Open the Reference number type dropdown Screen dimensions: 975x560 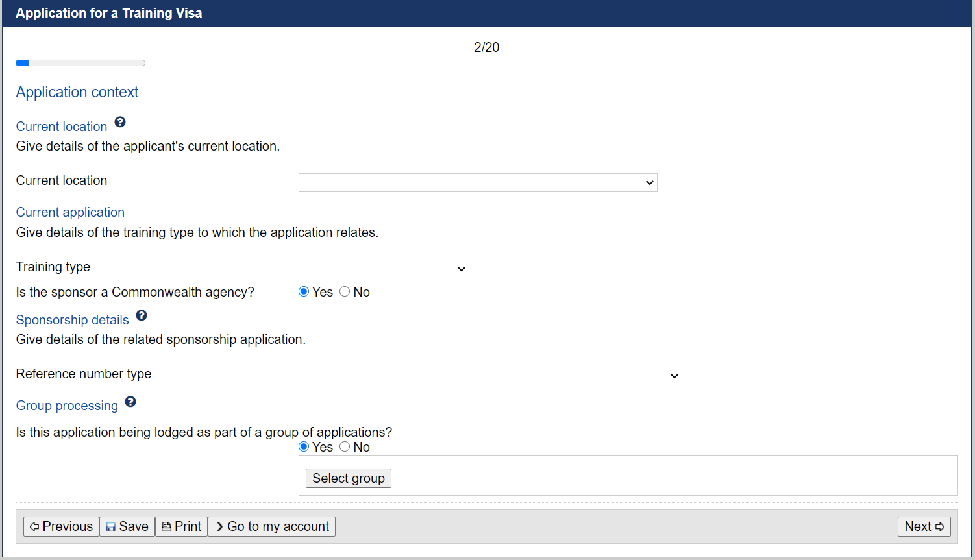tap(490, 376)
